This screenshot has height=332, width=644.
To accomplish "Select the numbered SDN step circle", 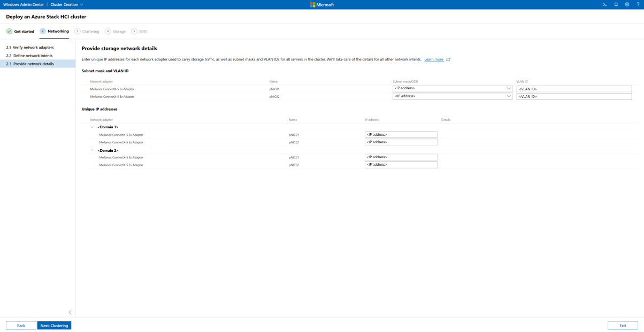I will (x=134, y=31).
